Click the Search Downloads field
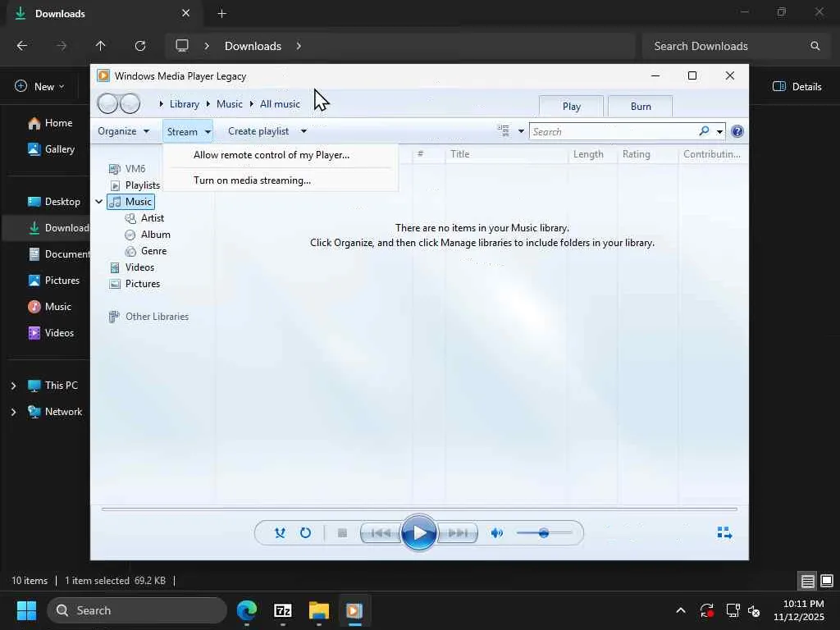This screenshot has width=840, height=630. pos(737,46)
